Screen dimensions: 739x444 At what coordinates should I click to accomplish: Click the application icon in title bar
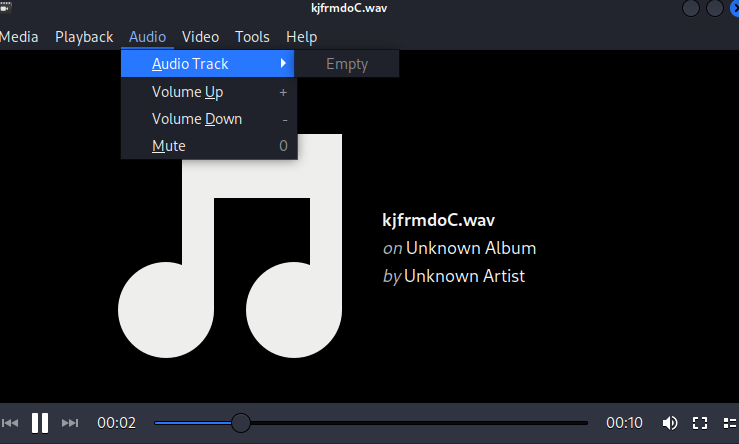[6, 6]
